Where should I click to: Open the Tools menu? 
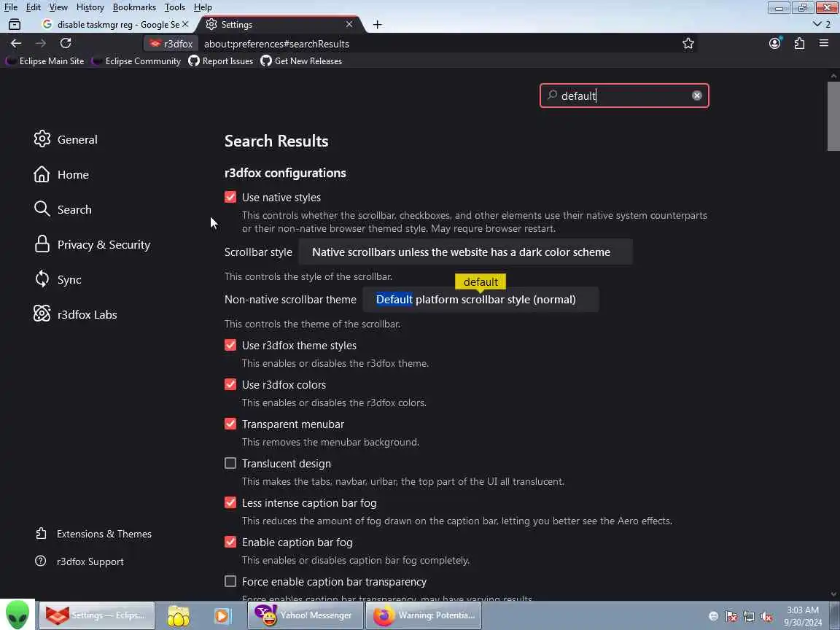(x=175, y=7)
